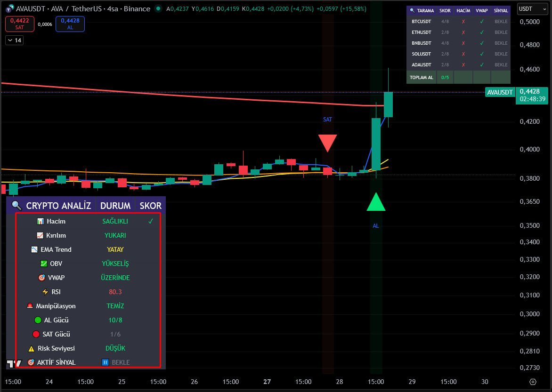Screen dimensions: 552x392
Task: Click the TradingView logo at bottom left
Action: coord(14,364)
